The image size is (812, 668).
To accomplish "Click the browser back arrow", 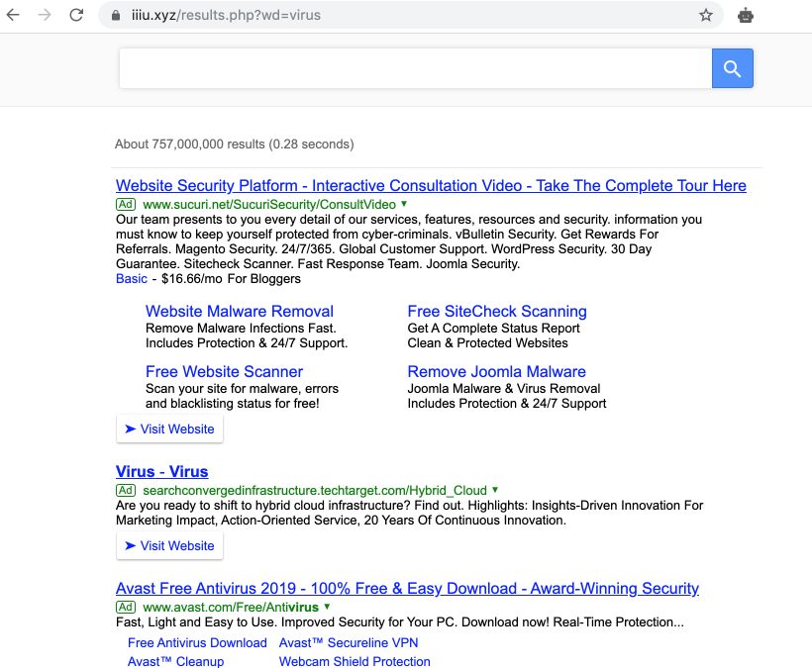I will point(14,15).
